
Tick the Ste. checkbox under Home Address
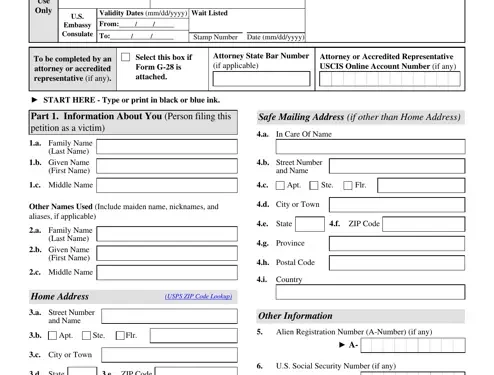(86, 335)
